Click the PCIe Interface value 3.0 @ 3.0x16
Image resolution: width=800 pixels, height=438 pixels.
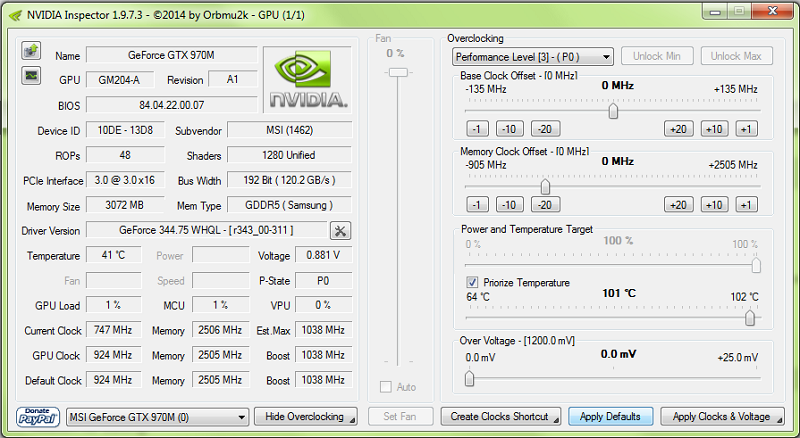click(x=125, y=180)
